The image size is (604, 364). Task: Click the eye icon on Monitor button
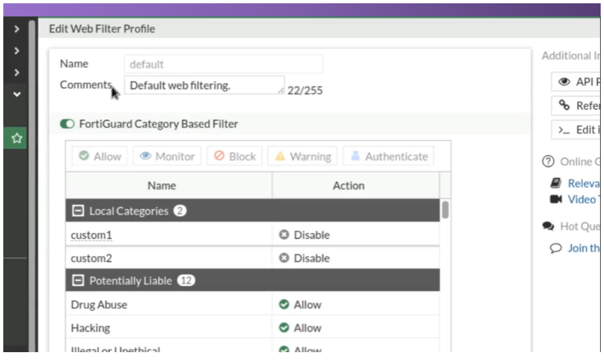[x=145, y=155]
